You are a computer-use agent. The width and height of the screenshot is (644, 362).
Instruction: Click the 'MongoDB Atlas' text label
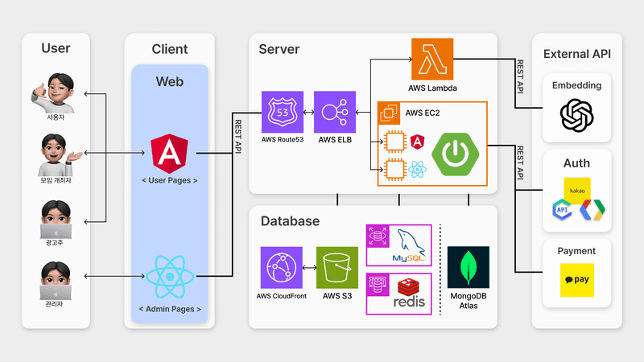coord(469,300)
